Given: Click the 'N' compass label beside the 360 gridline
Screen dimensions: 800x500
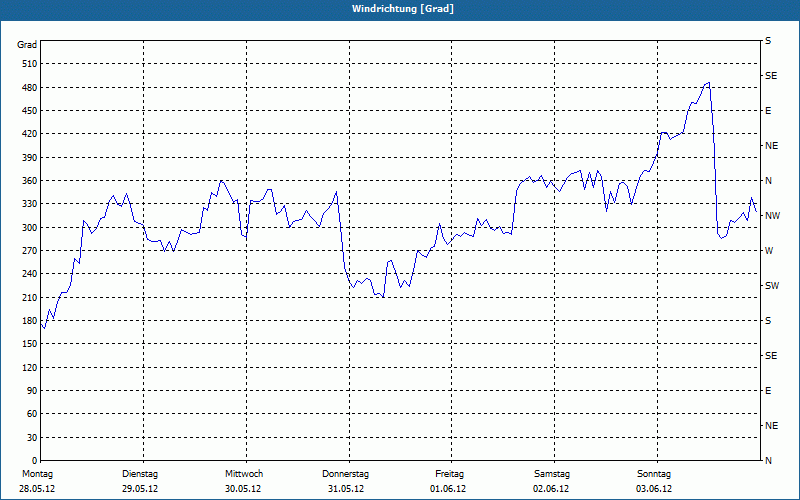Looking at the screenshot, I should [769, 181].
